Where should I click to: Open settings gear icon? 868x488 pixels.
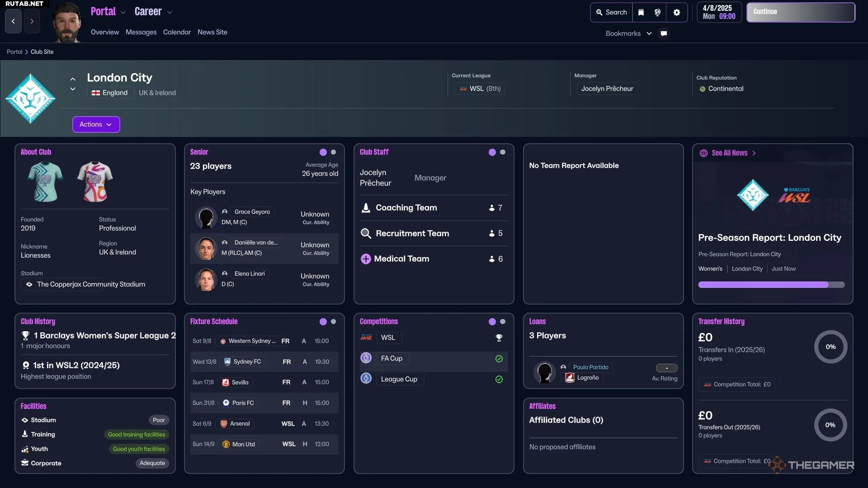676,12
